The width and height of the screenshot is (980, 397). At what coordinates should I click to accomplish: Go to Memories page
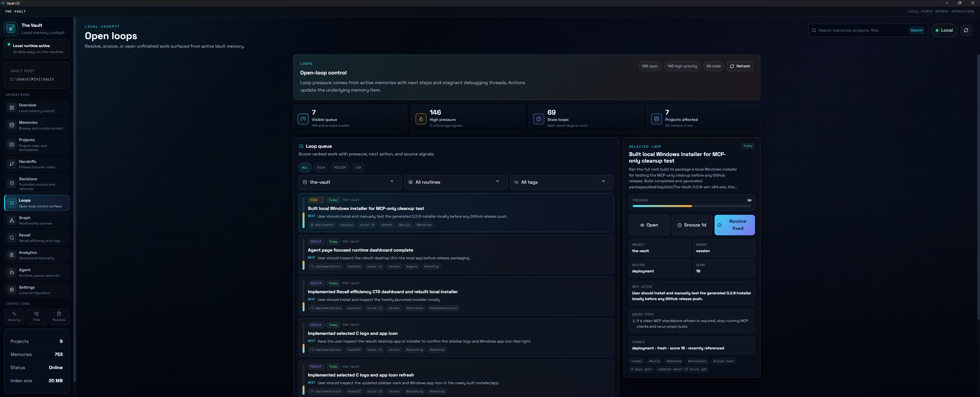(36, 125)
